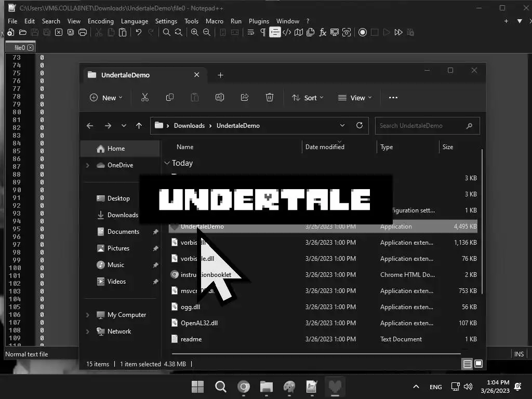Toggle Show all characters pilcrow icon
This screenshot has height=399, width=532.
coord(262,33)
